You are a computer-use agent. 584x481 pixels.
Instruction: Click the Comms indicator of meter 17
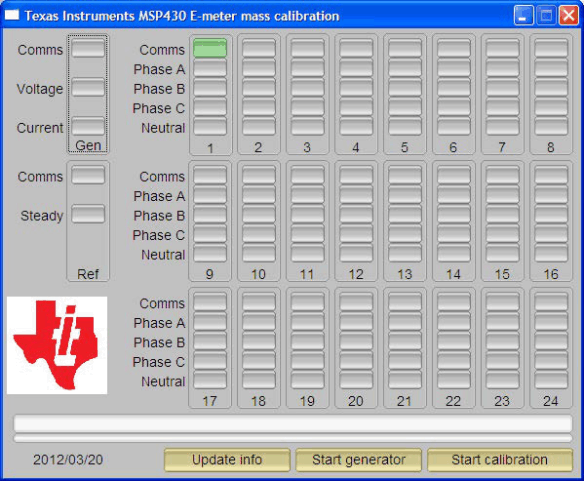pos(210,302)
